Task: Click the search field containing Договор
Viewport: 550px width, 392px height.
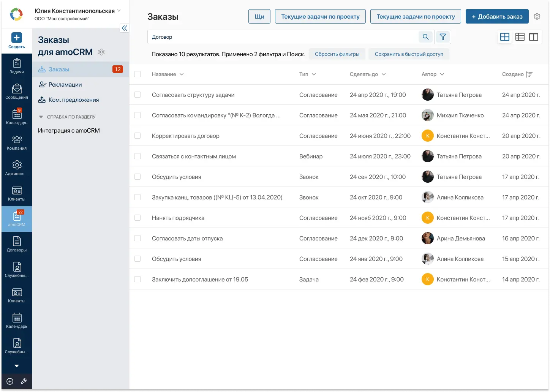Action: tap(283, 37)
